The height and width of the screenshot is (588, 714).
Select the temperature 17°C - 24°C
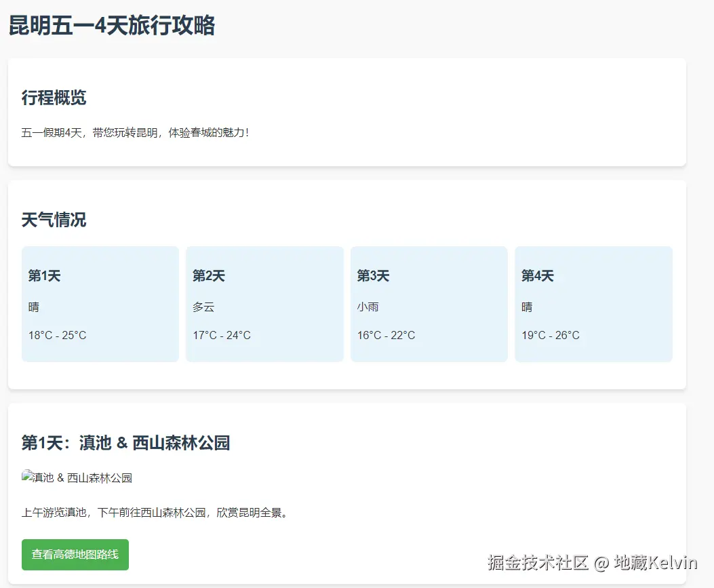pos(222,335)
